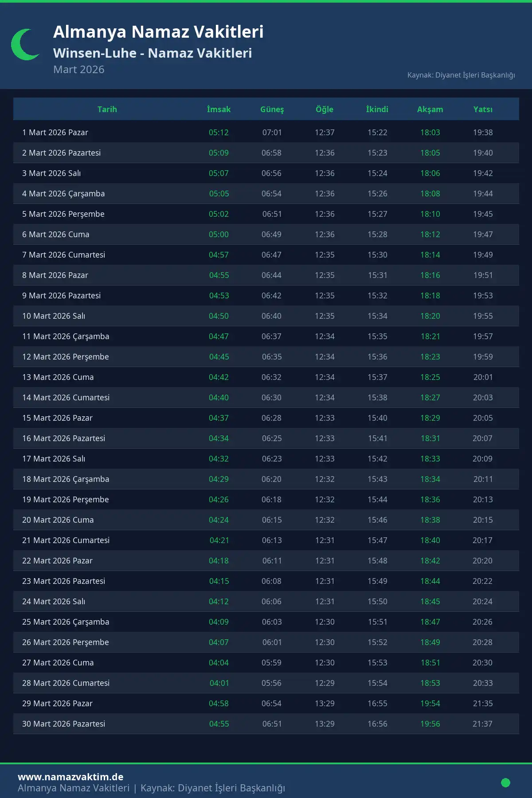Select the Öğle column header

325,109
